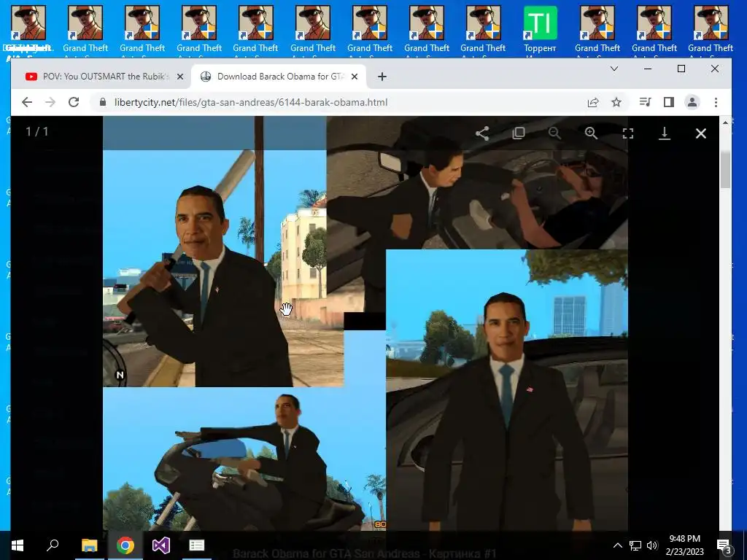Expand the tab search dropdown arrow
Viewport: 747px width, 560px height.
[x=614, y=69]
